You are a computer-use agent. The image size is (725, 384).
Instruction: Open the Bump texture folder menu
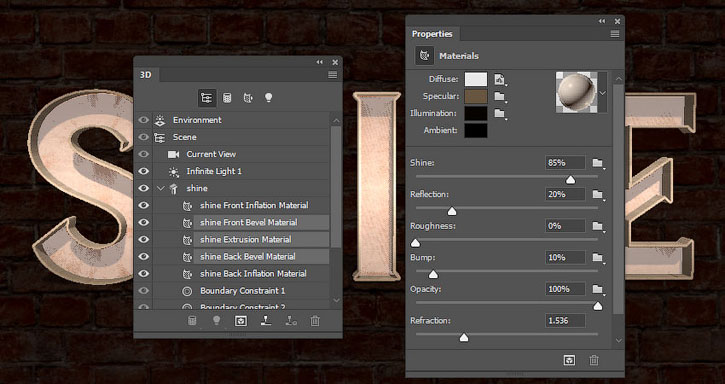pos(598,258)
